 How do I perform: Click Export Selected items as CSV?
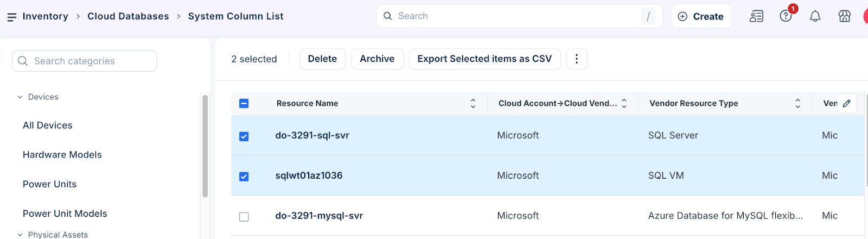484,59
